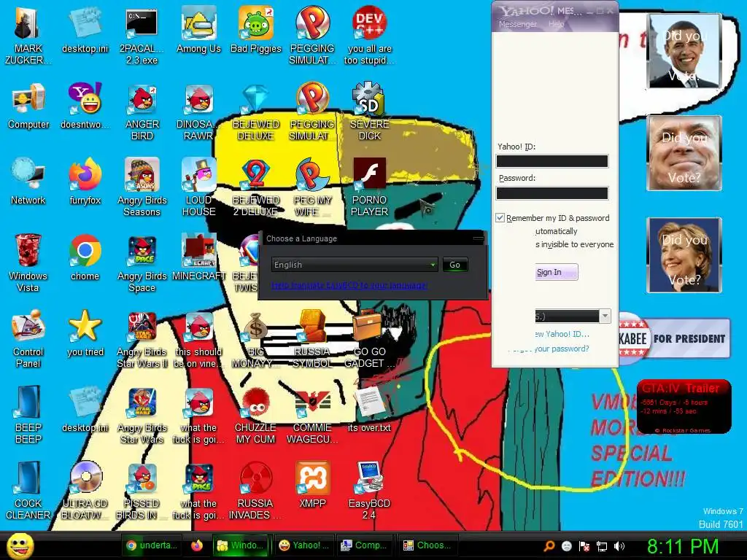The image size is (747, 560).
Task: Launch the furryfox Firefox shortcut
Action: 85,181
